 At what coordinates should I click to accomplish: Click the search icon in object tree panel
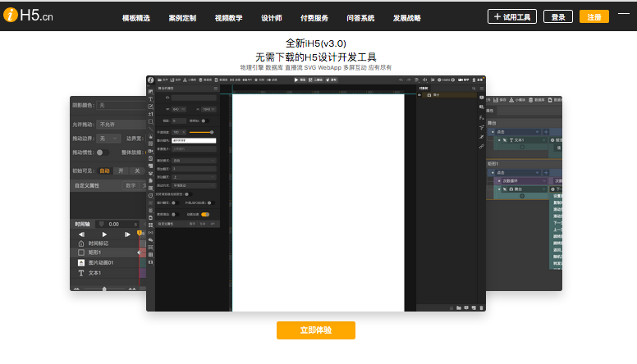click(x=474, y=89)
